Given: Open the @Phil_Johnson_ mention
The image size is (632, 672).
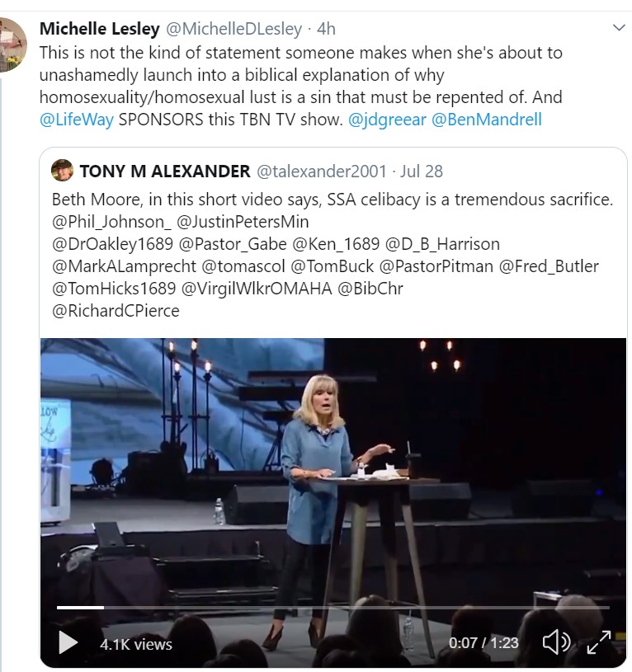Looking at the screenshot, I should pyautogui.click(x=110, y=222).
